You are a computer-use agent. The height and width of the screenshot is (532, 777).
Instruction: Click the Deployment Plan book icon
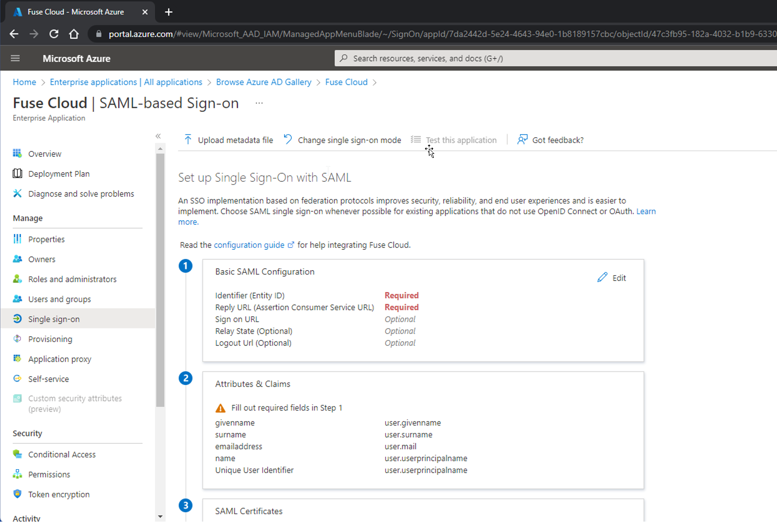17,173
